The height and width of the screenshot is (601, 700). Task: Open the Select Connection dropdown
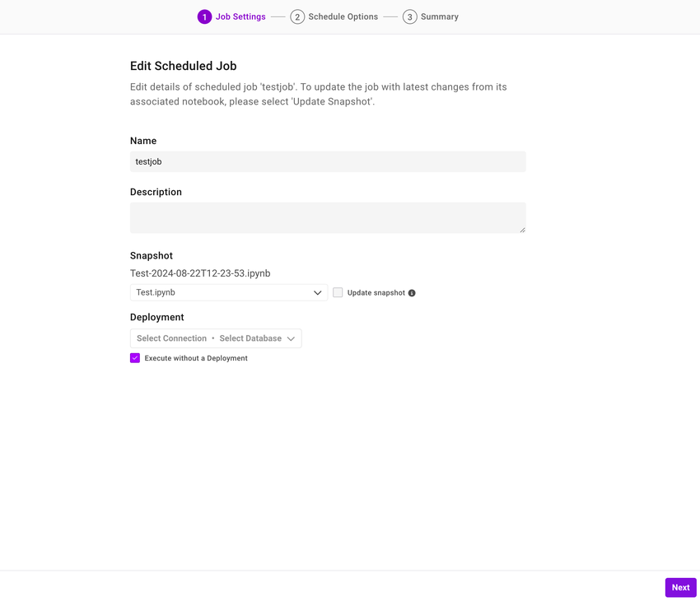[170, 338]
